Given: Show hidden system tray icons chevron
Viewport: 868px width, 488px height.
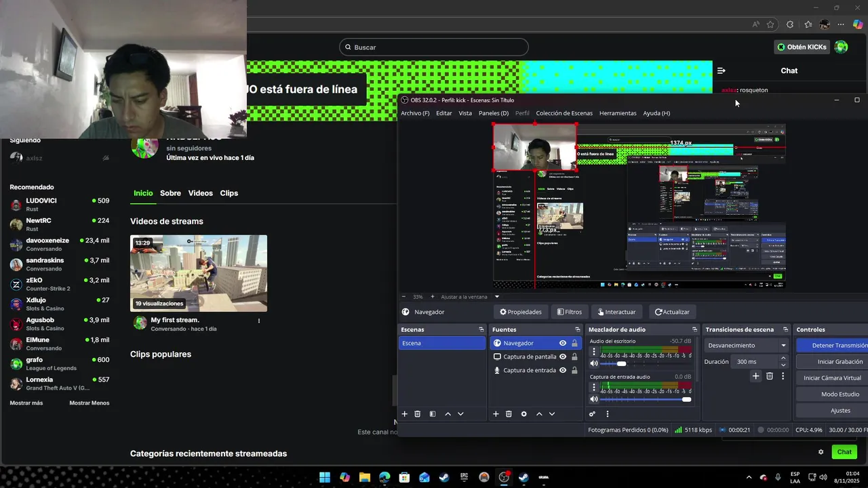Looking at the screenshot, I should tap(749, 477).
